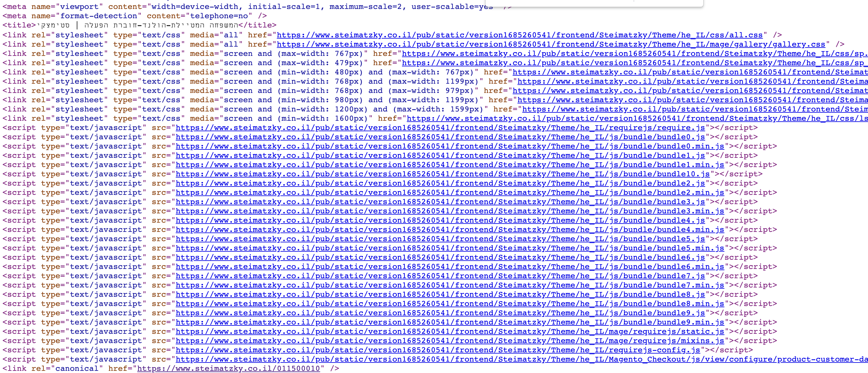Open the bundle4.min.js script link
Viewport: 868px width, 373px height.
450,230
